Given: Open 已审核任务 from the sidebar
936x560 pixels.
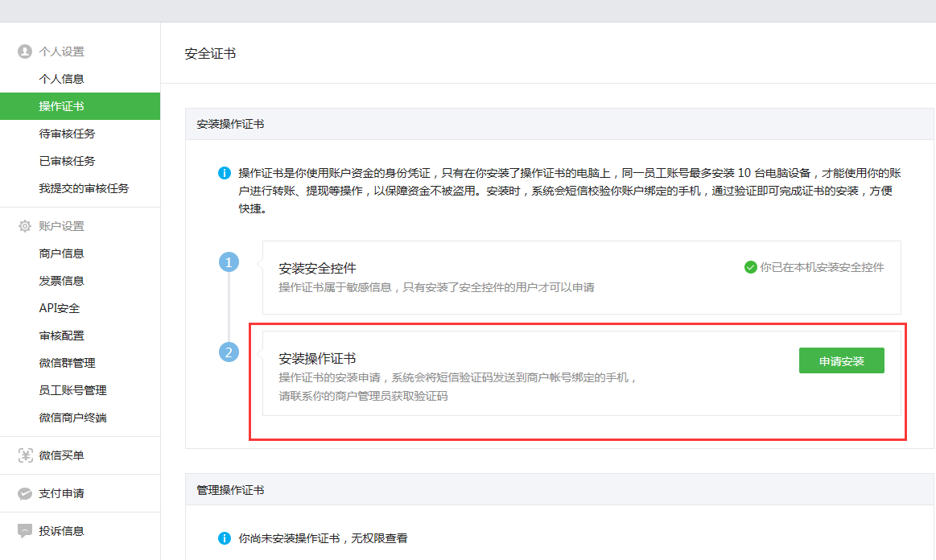Looking at the screenshot, I should pos(67,161).
